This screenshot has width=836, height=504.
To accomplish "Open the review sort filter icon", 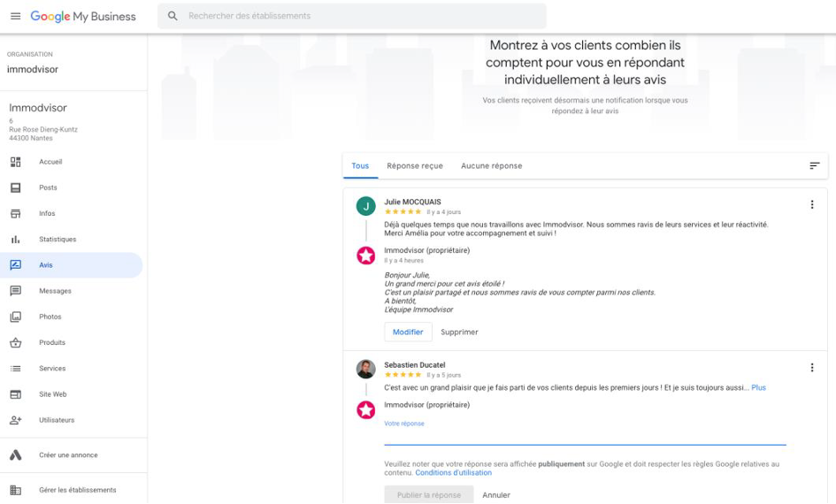I will click(814, 165).
